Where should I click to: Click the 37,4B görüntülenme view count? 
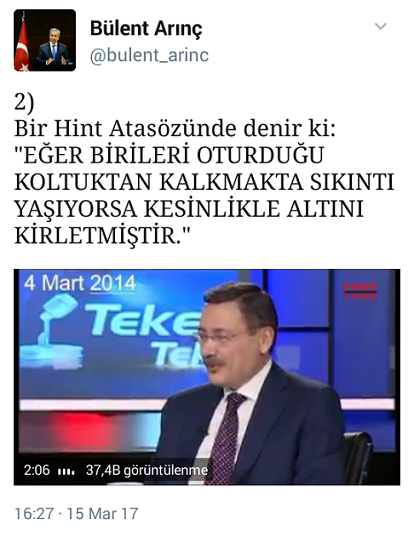pyautogui.click(x=147, y=471)
